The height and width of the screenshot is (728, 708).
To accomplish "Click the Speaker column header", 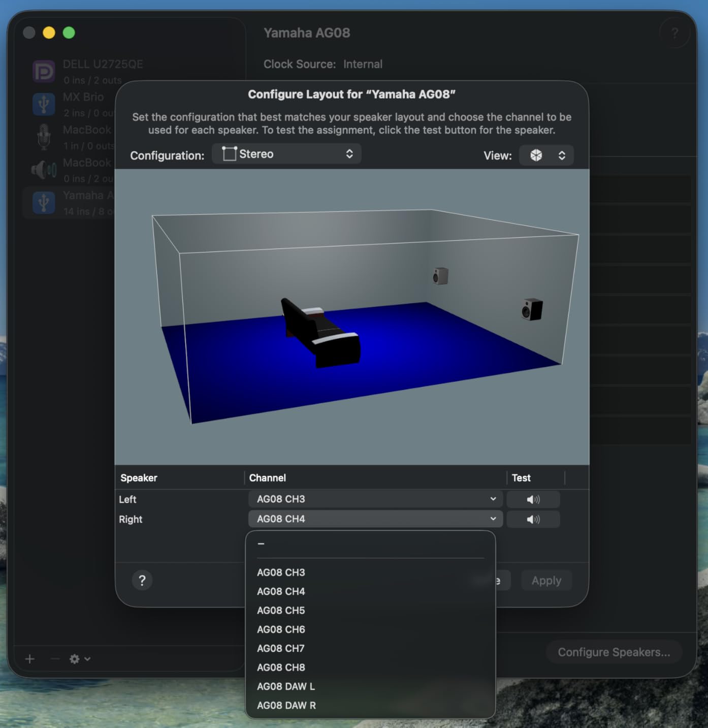I will click(x=139, y=478).
